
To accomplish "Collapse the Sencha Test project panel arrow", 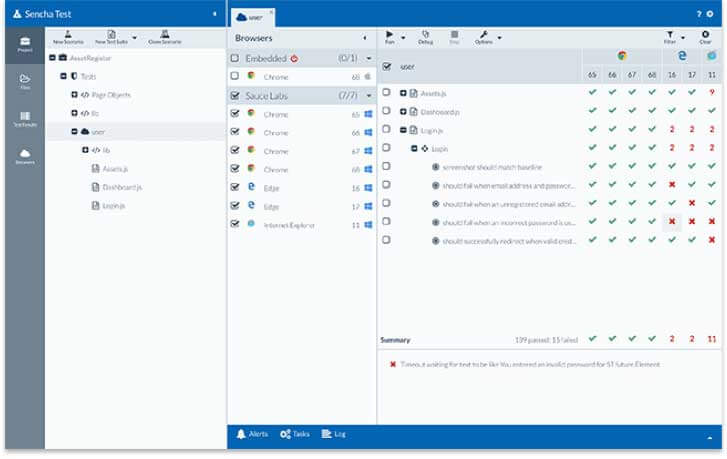I will point(215,14).
